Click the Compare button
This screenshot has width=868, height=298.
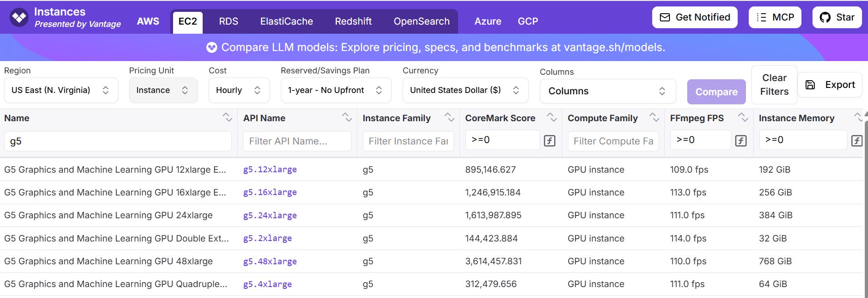(716, 92)
